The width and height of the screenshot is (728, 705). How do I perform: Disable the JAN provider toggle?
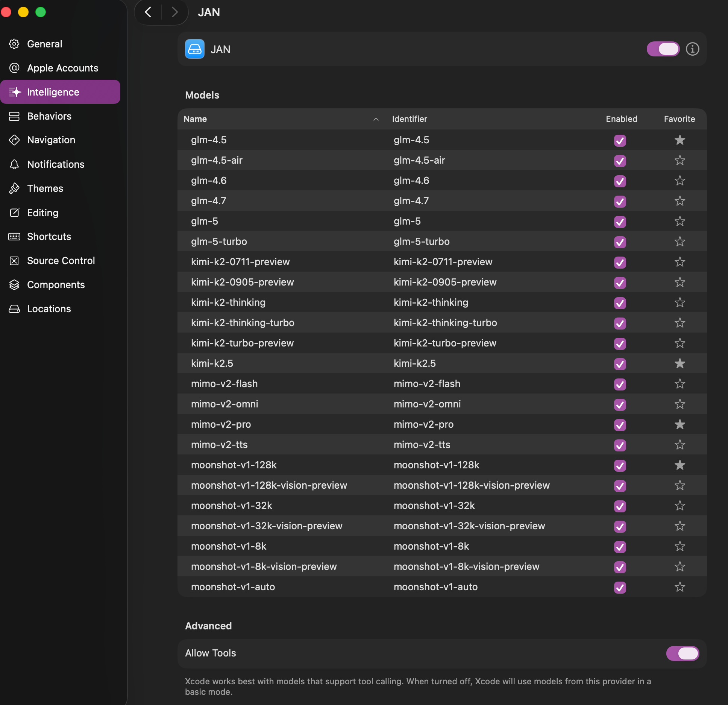click(663, 49)
